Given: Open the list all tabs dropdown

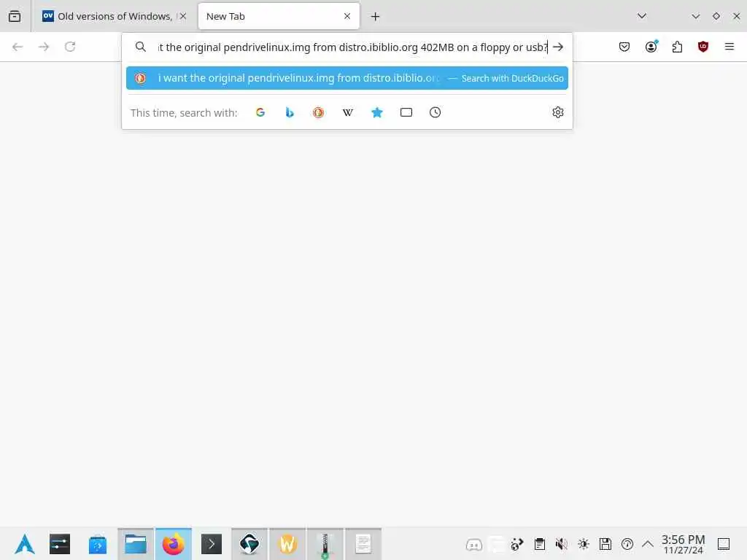Looking at the screenshot, I should (x=642, y=16).
